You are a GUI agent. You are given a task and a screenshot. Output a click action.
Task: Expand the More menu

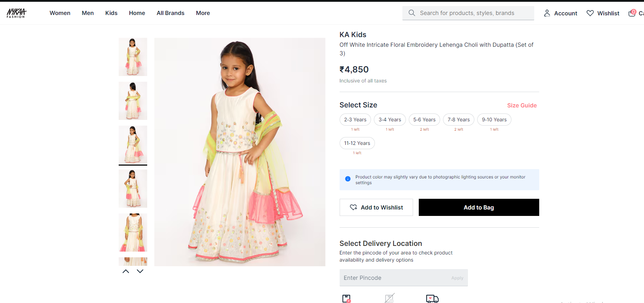tap(203, 13)
